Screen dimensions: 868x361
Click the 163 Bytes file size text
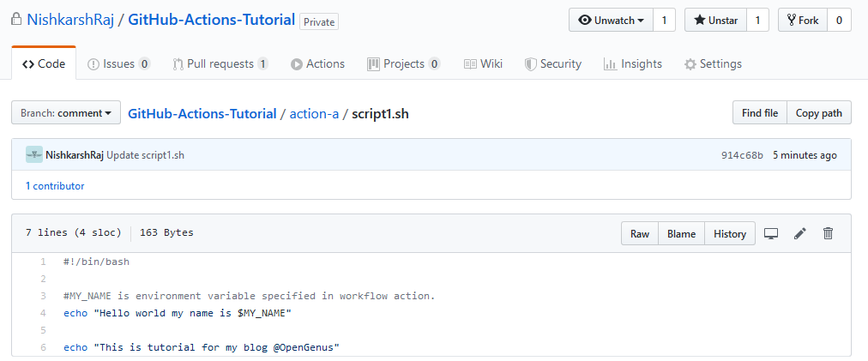tap(166, 232)
